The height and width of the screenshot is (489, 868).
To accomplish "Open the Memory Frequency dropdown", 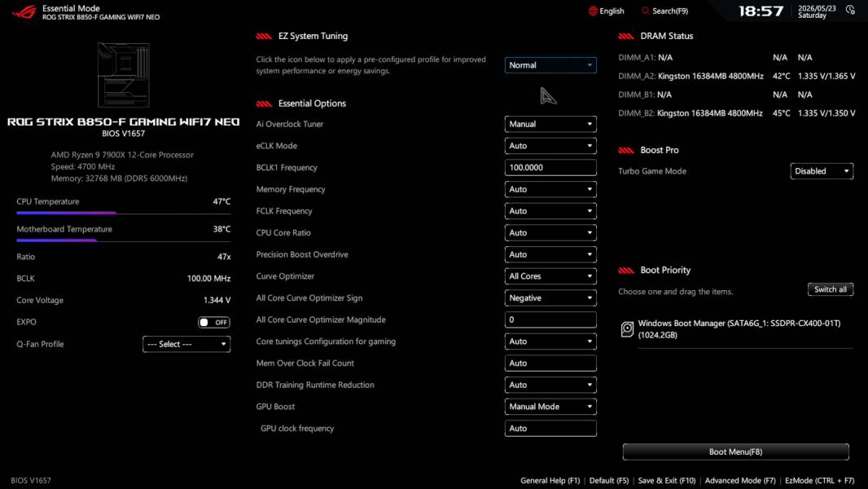I will coord(550,189).
